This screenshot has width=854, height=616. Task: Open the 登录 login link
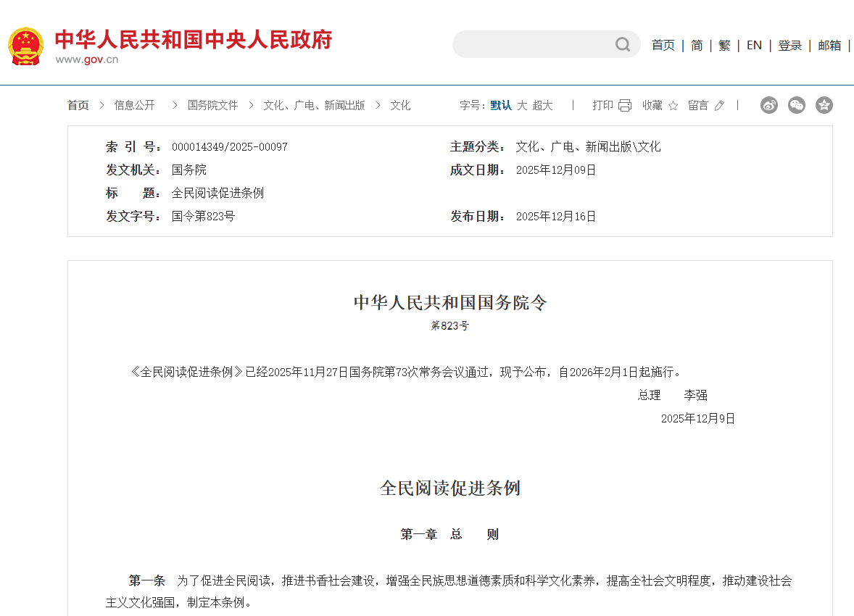pyautogui.click(x=789, y=45)
